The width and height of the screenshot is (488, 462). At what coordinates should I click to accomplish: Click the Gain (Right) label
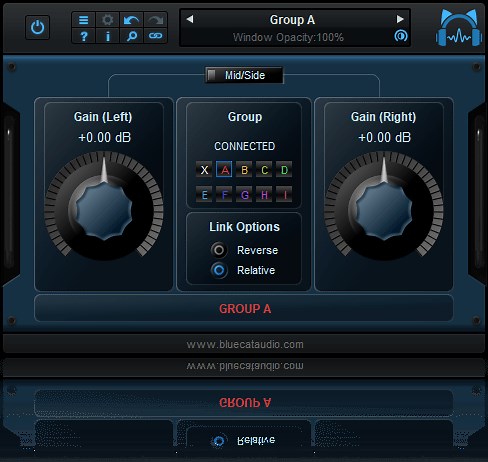(383, 117)
